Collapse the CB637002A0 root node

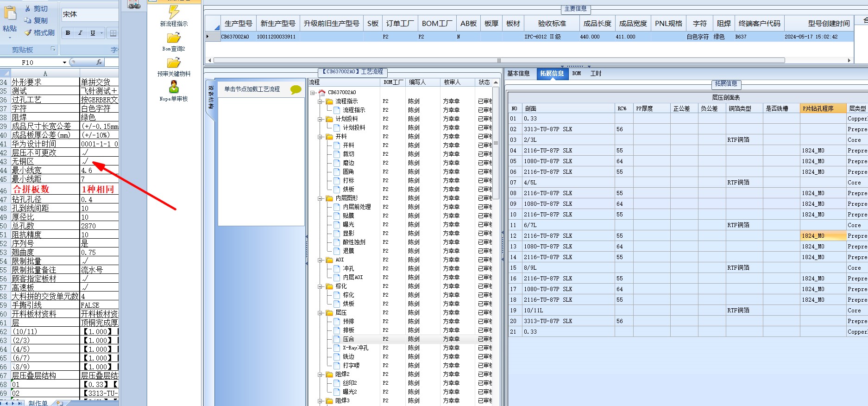[313, 93]
